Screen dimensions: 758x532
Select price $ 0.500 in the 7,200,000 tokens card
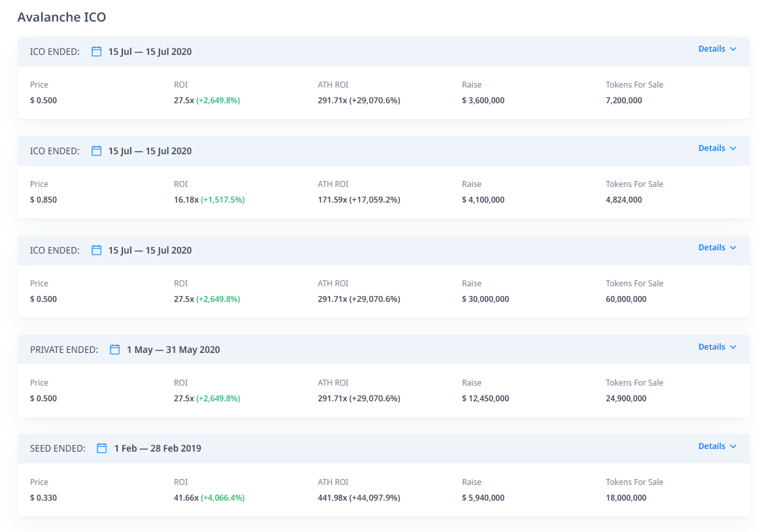44,101
